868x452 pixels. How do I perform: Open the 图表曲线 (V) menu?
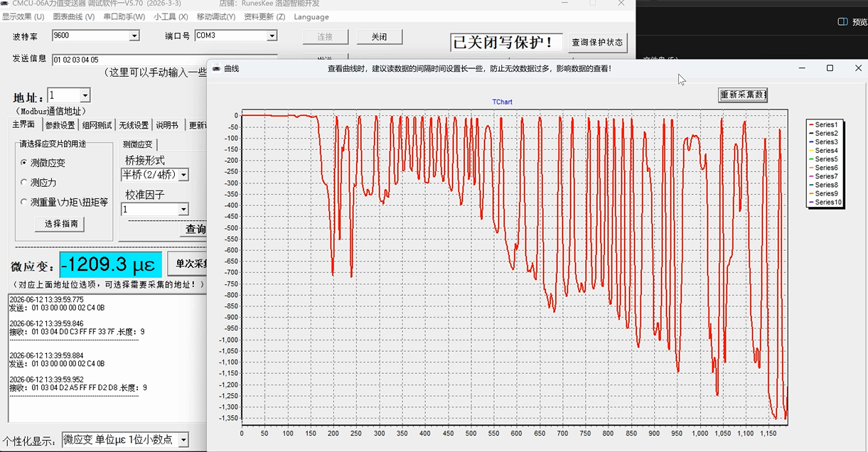73,16
